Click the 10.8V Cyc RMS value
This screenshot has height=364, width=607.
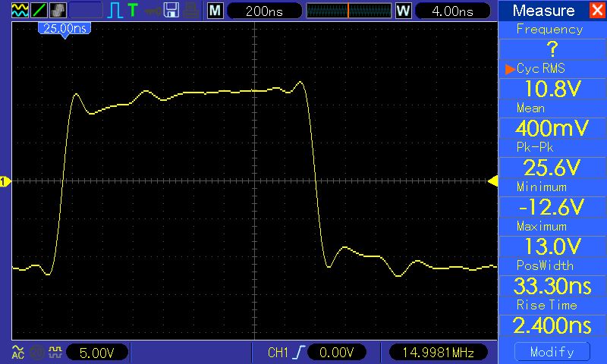click(552, 89)
